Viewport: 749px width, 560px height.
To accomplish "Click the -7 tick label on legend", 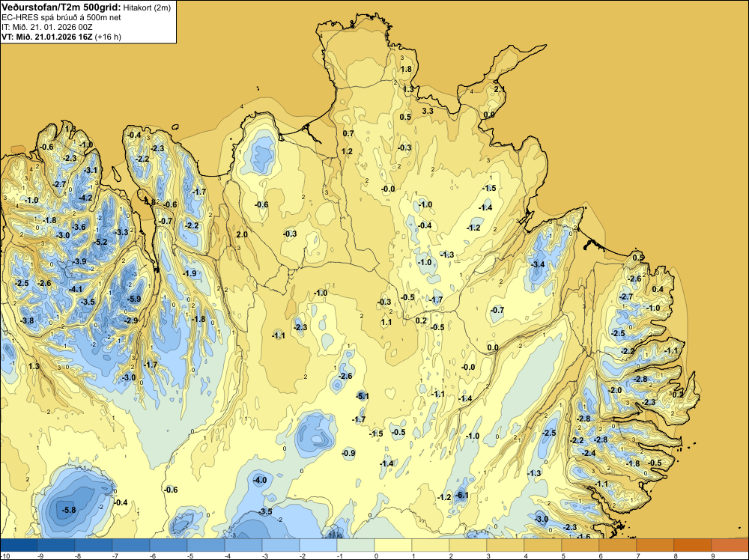I will tap(115, 556).
